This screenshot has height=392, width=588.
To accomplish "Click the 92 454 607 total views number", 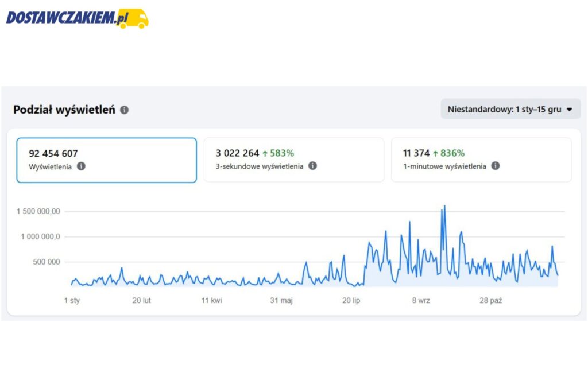I will tap(53, 153).
